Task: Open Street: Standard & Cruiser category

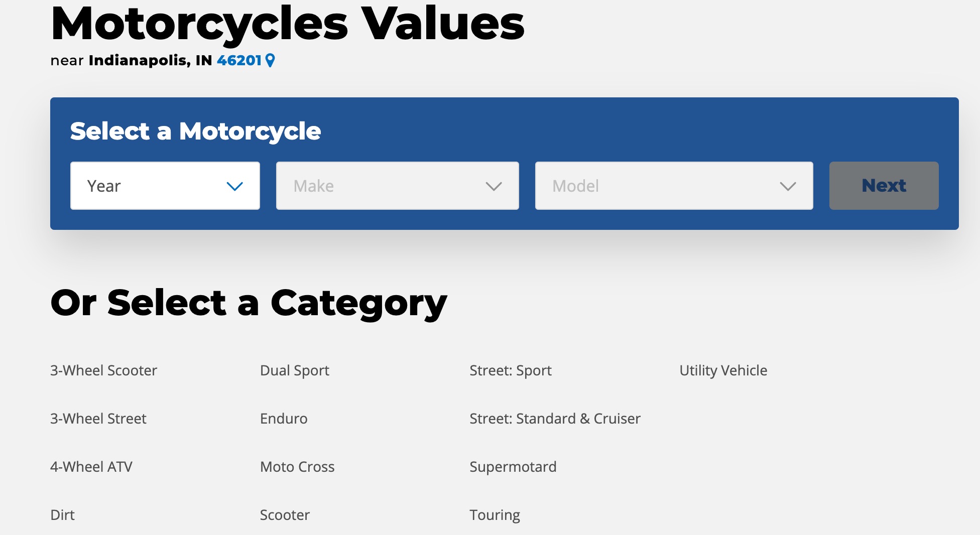Action: [x=555, y=419]
